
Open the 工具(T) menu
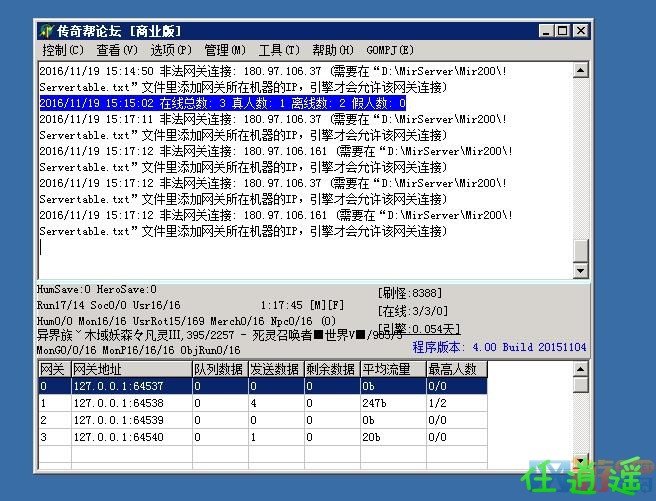(x=279, y=50)
